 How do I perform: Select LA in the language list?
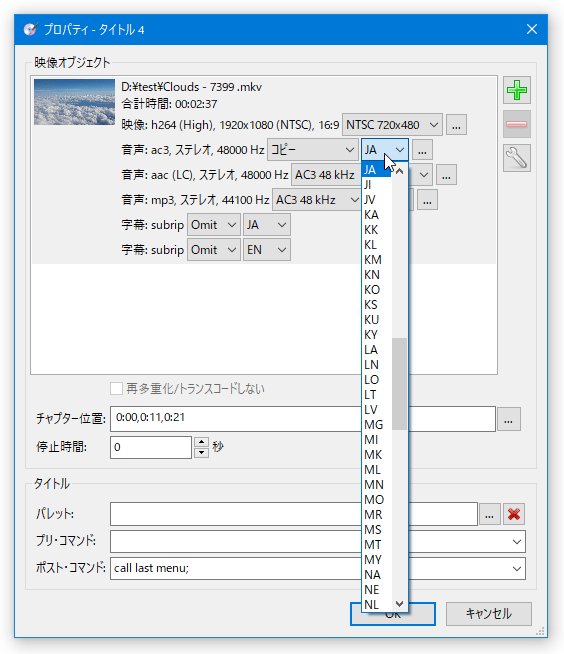pyautogui.click(x=377, y=350)
